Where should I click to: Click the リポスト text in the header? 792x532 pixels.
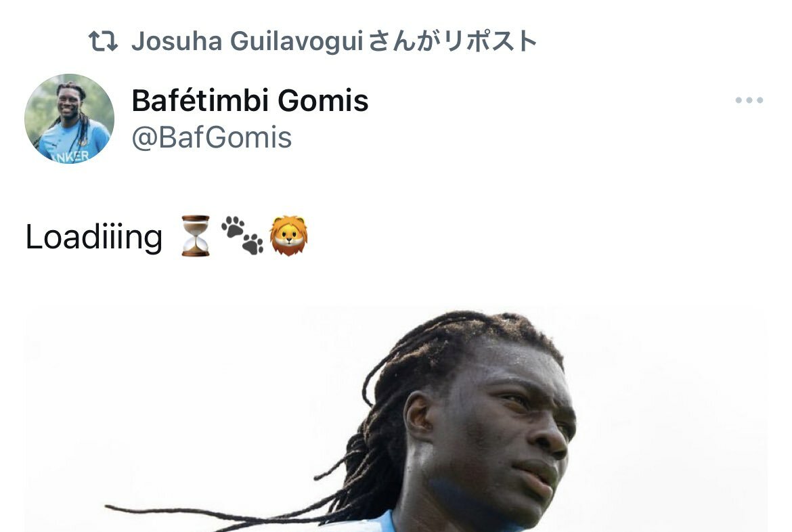pyautogui.click(x=491, y=41)
